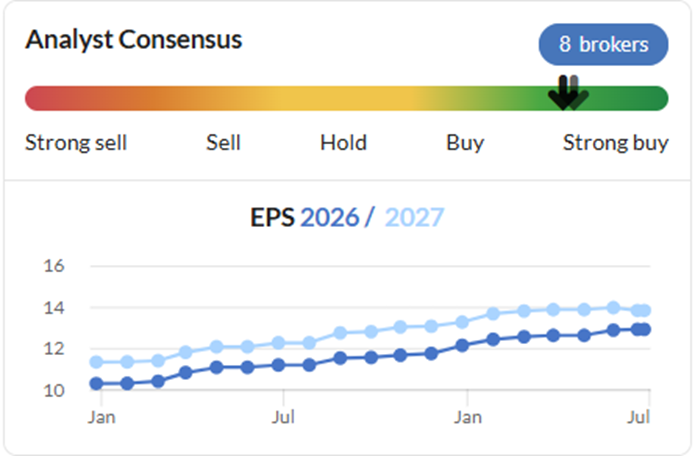Click the Buy label under gauge
The width and height of the screenshot is (695, 456).
[465, 144]
